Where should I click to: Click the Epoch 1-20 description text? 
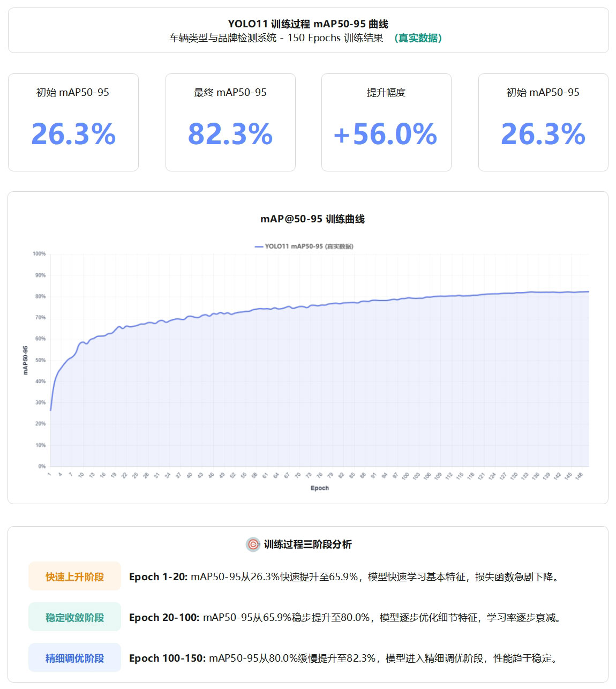tap(345, 577)
